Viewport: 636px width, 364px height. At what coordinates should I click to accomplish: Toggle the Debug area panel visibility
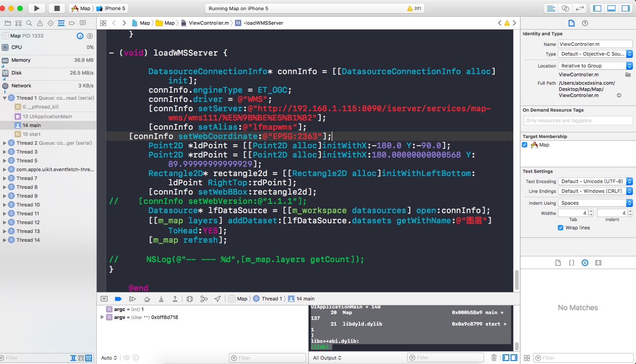[x=612, y=8]
